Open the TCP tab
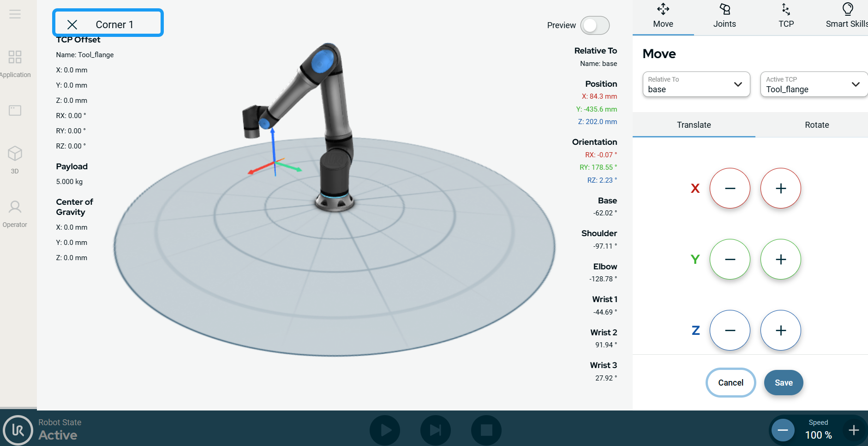Viewport: 868px width, 446px height. (x=786, y=17)
